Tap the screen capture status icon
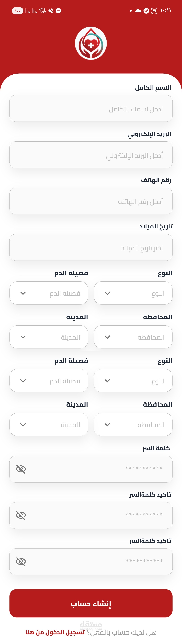Screen dimensions: 182x644 coord(154,11)
